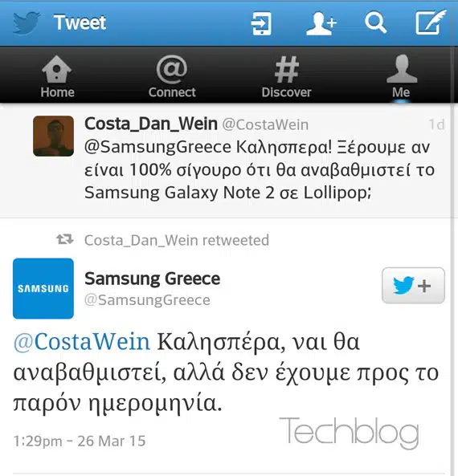Open the Costa_Dan_Wein retweeted label
The height and width of the screenshot is (476, 458).
pos(177,240)
